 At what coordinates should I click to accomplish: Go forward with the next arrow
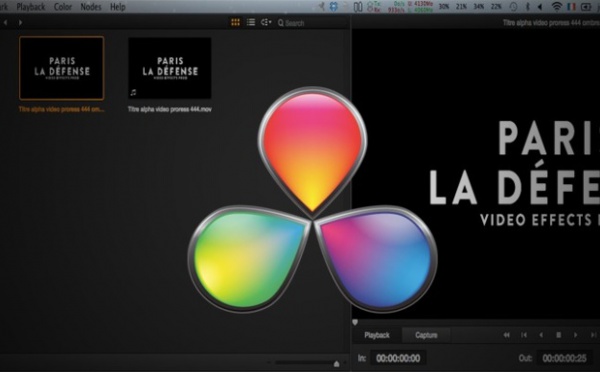click(20, 23)
